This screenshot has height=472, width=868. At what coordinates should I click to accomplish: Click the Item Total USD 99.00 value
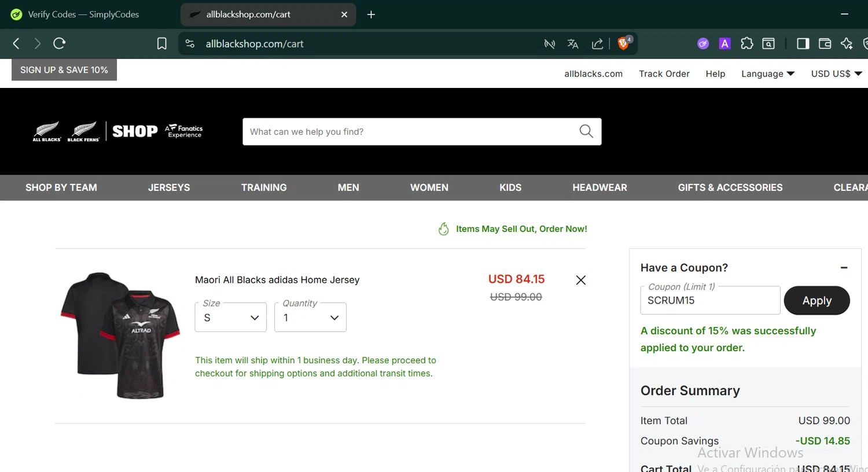click(824, 421)
